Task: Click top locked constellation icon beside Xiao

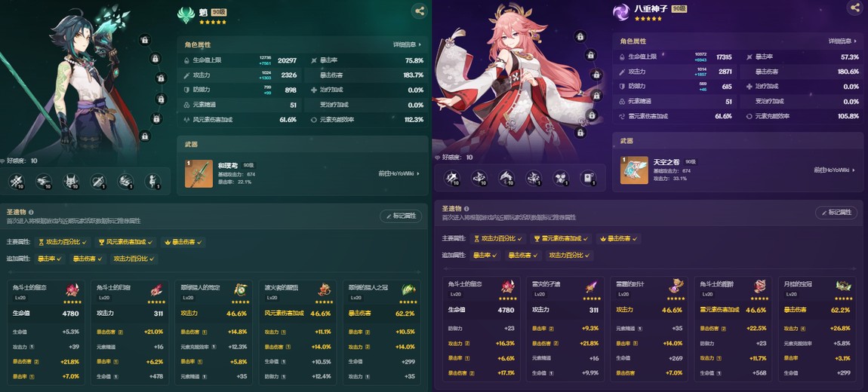Action: pos(144,40)
